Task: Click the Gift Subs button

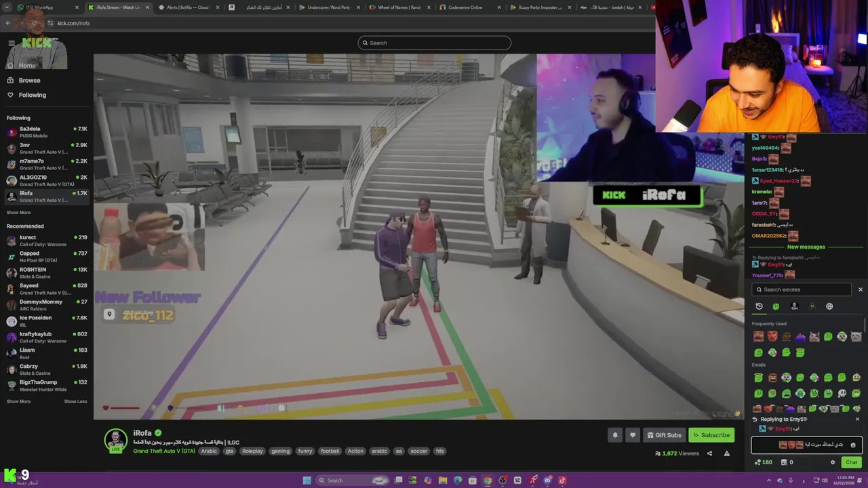Action: tap(663, 435)
